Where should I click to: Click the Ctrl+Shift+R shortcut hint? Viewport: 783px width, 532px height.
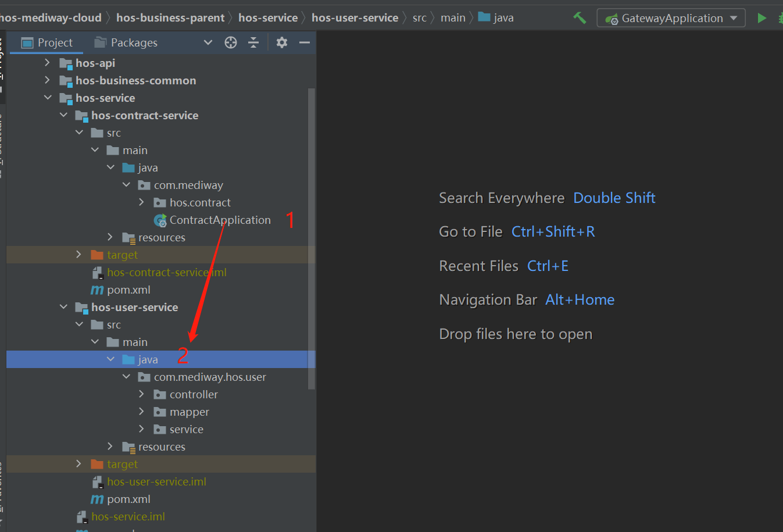click(x=553, y=232)
